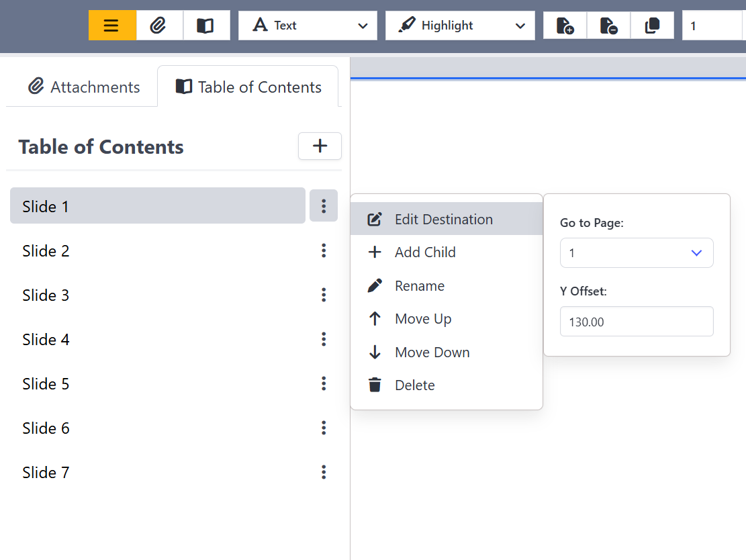Viewport: 746px width, 560px height.
Task: Expand the Text tool dropdown arrow
Action: click(x=361, y=26)
